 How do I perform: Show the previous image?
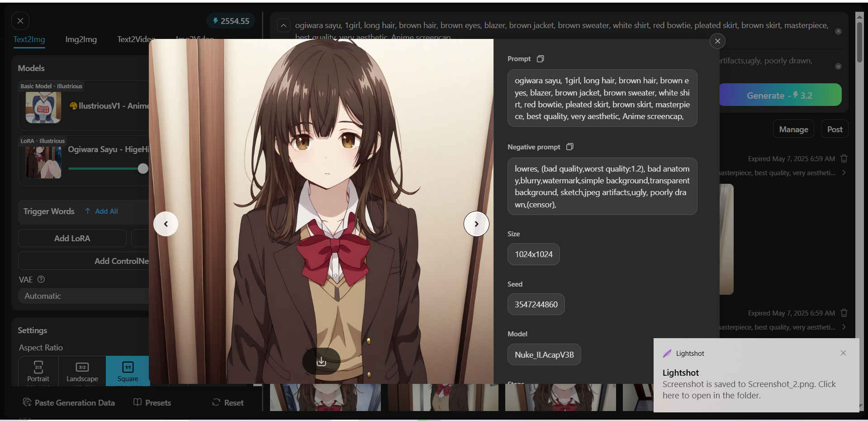point(166,224)
